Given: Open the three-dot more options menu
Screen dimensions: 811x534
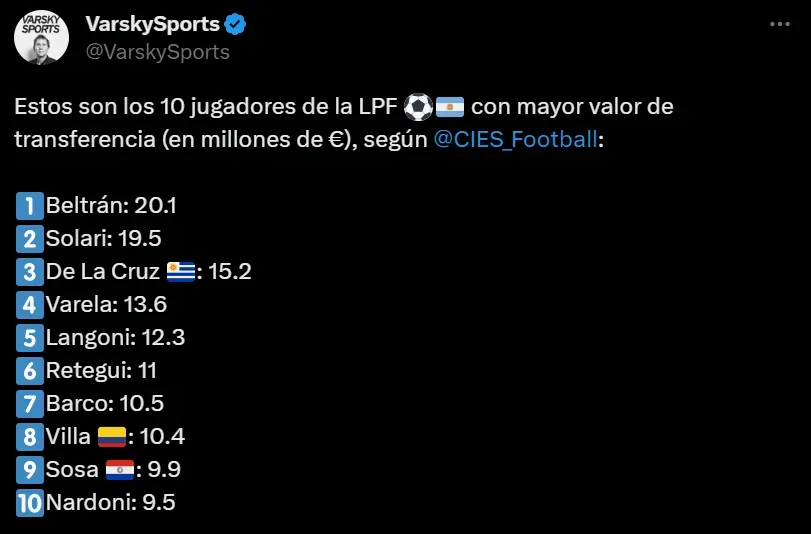Looking at the screenshot, I should 781,24.
